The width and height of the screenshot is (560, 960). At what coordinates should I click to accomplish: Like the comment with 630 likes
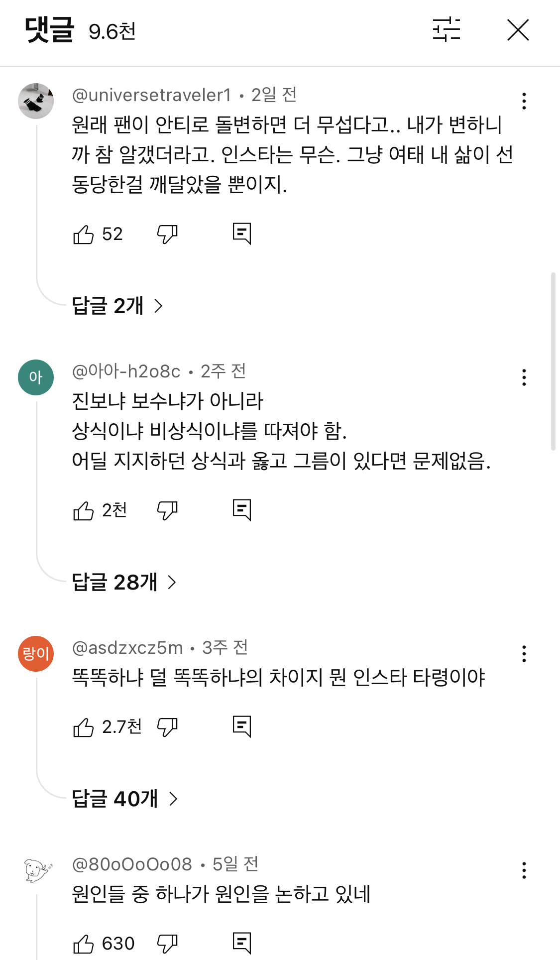tap(83, 944)
